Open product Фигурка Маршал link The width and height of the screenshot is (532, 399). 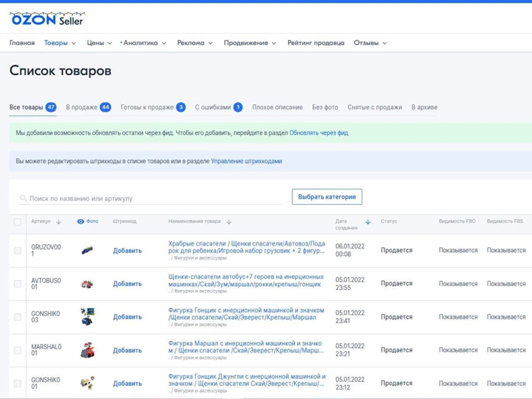click(246, 346)
